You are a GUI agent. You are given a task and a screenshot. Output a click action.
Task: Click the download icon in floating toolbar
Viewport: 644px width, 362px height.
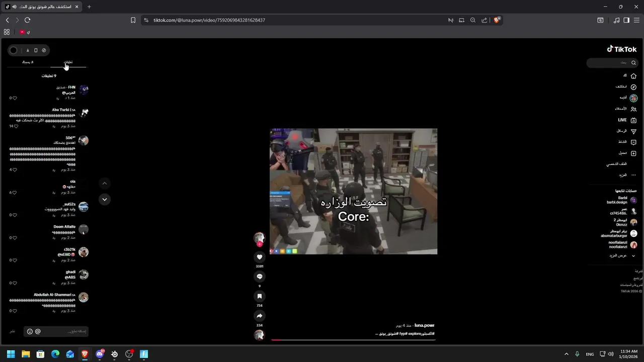28,50
